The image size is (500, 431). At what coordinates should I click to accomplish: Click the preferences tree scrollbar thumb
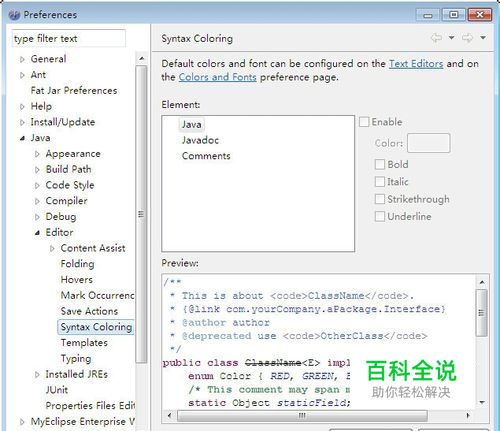click(x=142, y=214)
